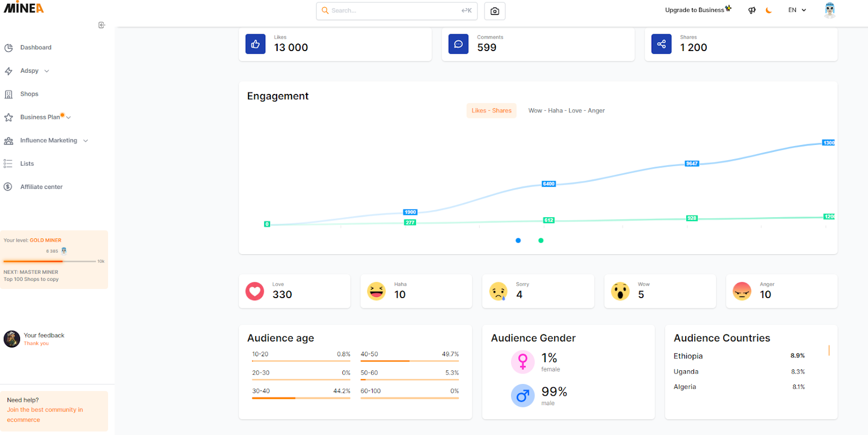Click the 6400 data point label

[549, 184]
